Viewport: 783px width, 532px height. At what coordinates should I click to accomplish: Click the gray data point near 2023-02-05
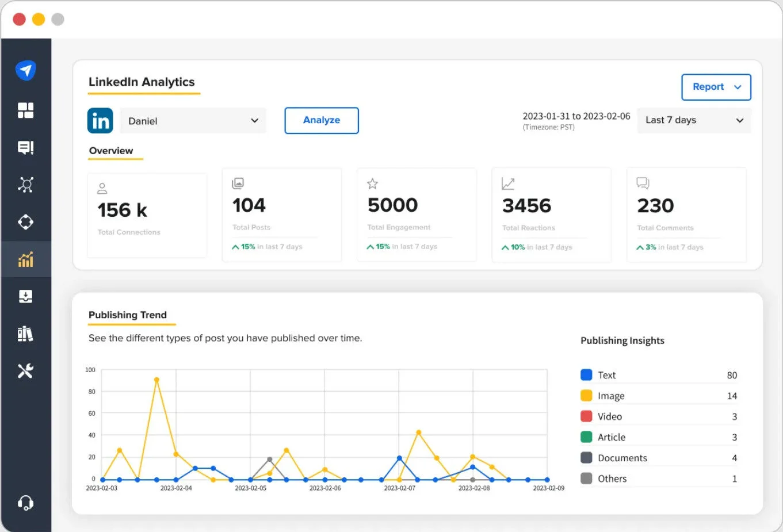pyautogui.click(x=269, y=460)
